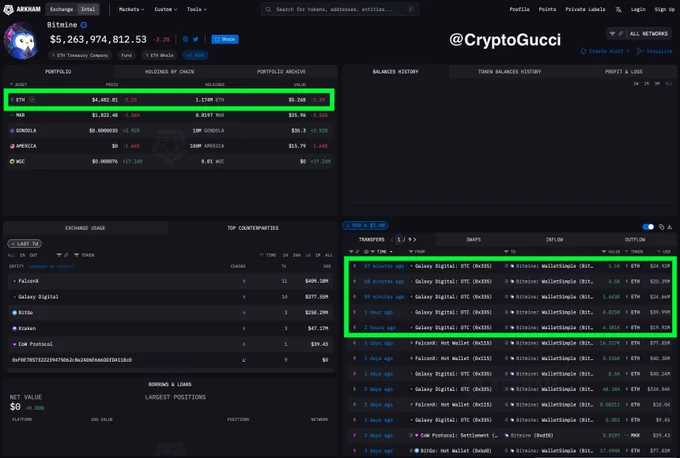Image resolution: width=680 pixels, height=458 pixels.
Task: Click the CoW Protocol logo icon
Action: pyautogui.click(x=14, y=344)
